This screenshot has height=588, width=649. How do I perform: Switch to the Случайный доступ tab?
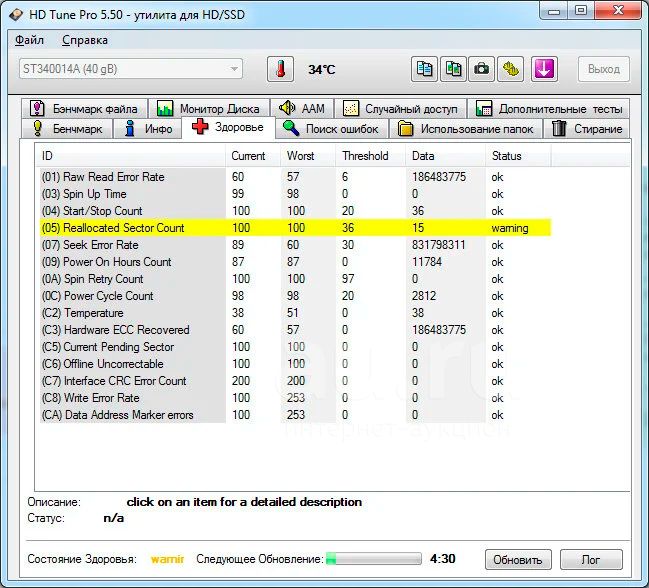pos(400,109)
